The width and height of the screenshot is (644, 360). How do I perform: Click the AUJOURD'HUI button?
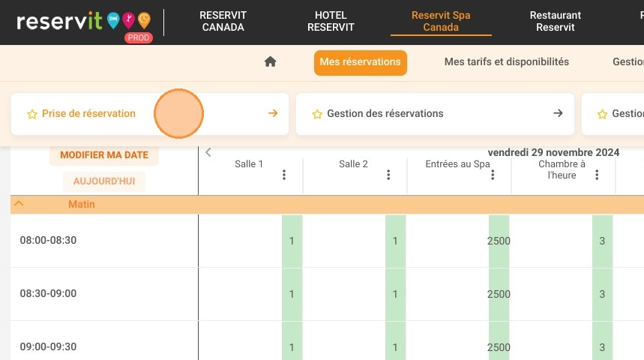tap(104, 181)
